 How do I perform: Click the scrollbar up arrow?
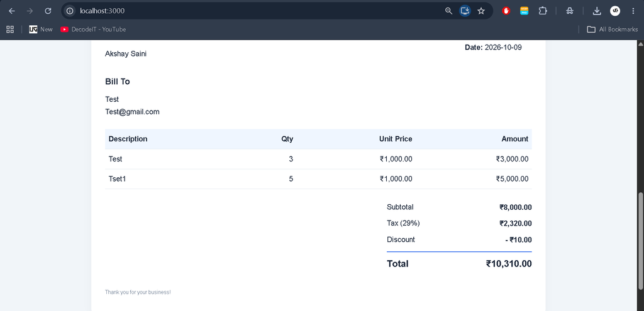tap(640, 43)
